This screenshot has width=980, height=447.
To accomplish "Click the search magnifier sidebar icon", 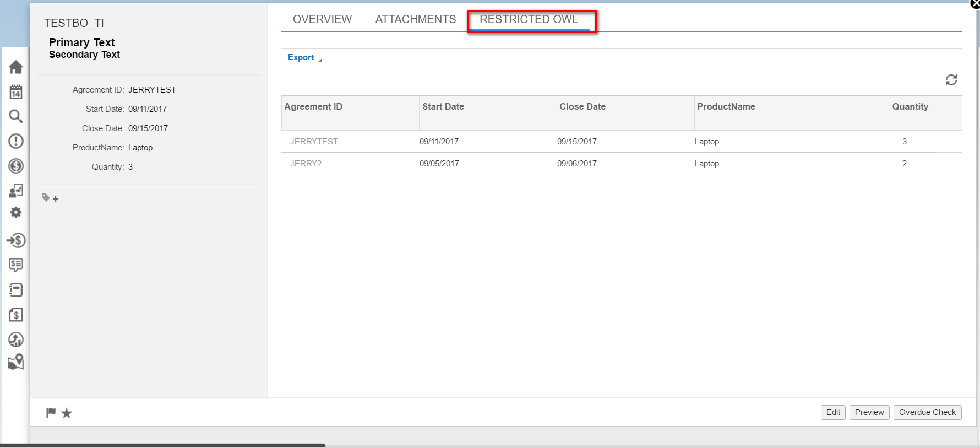I will (x=16, y=116).
